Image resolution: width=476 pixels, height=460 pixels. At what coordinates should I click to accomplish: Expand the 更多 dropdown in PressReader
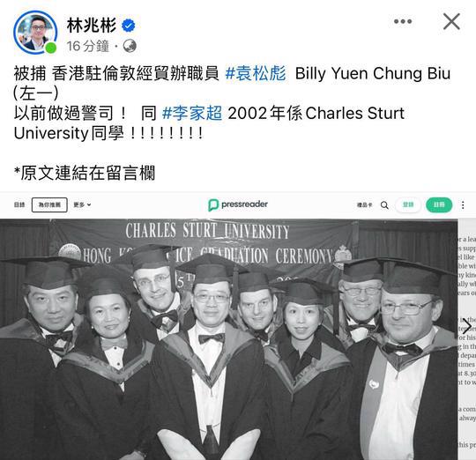tap(82, 204)
